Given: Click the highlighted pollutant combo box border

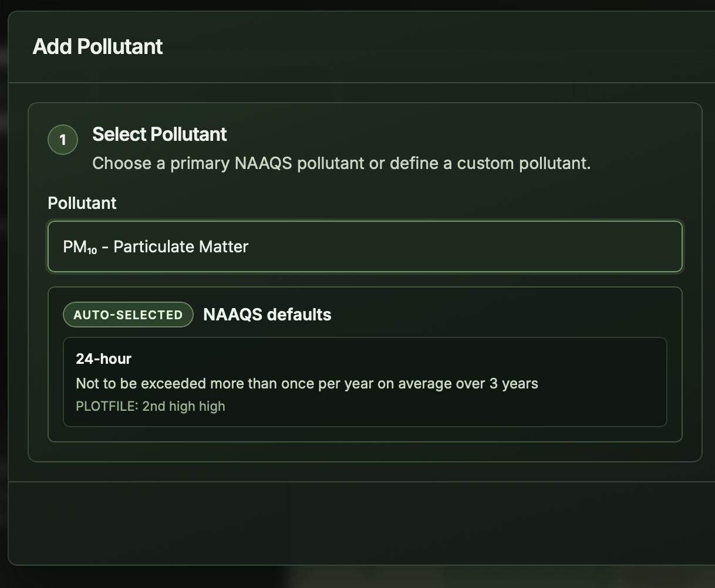Looking at the screenshot, I should coord(365,222).
